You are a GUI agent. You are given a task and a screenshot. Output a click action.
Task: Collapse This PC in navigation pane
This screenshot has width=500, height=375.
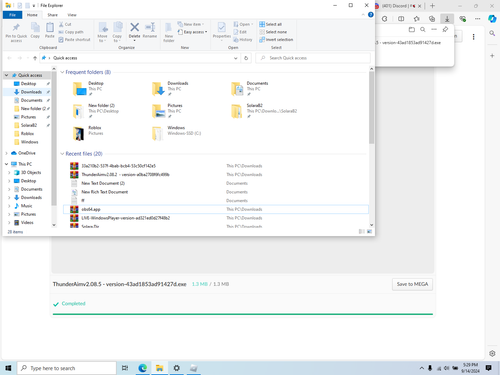pos(6,164)
